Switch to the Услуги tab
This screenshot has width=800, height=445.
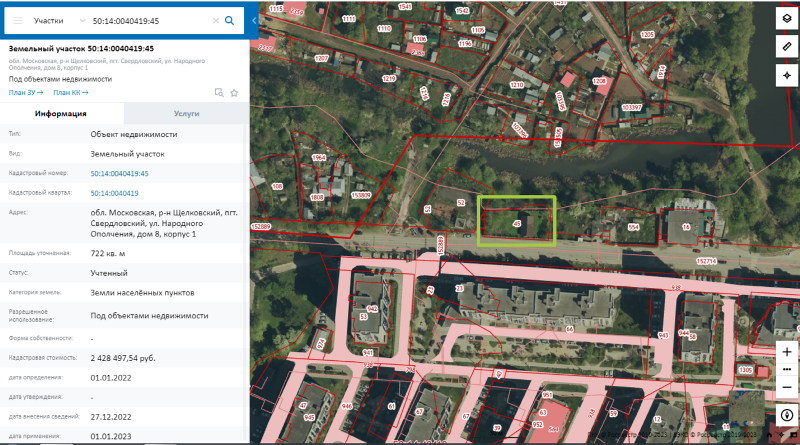pyautogui.click(x=185, y=114)
